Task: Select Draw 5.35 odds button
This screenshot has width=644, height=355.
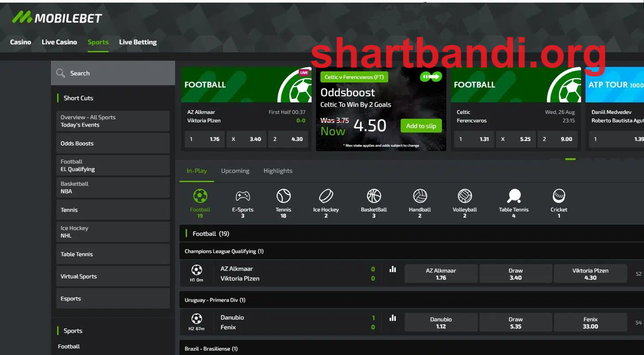Action: click(x=515, y=323)
